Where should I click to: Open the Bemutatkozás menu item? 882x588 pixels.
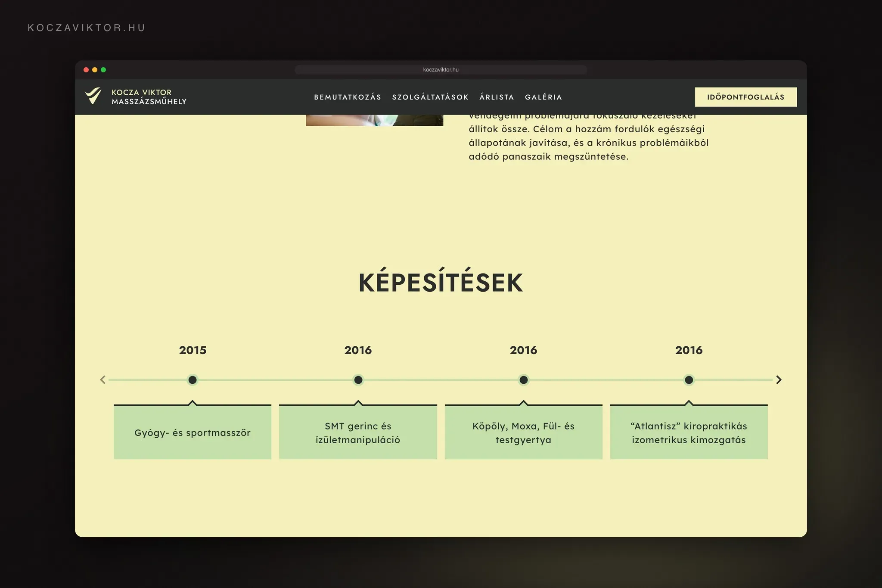348,97
